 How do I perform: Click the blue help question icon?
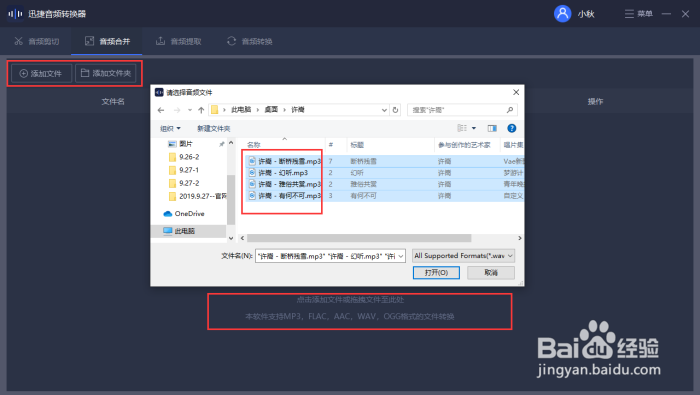512,128
